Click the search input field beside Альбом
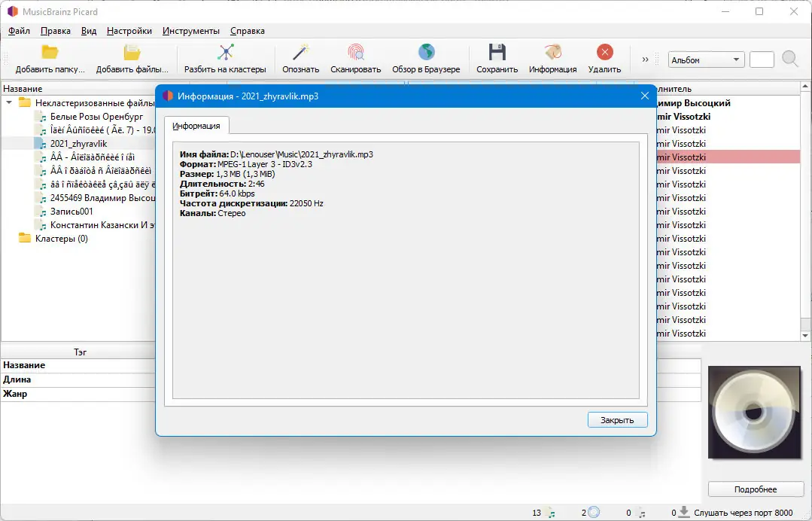Image resolution: width=812 pixels, height=521 pixels. (x=762, y=60)
